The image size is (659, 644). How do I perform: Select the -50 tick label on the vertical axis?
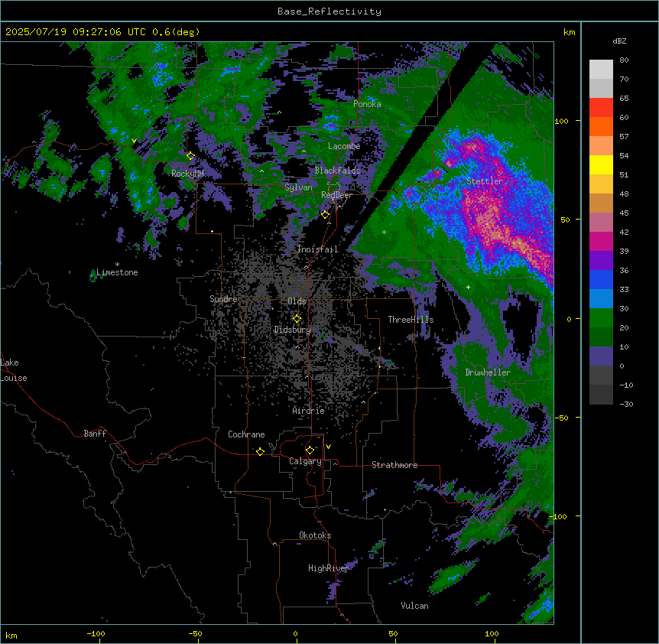561,418
